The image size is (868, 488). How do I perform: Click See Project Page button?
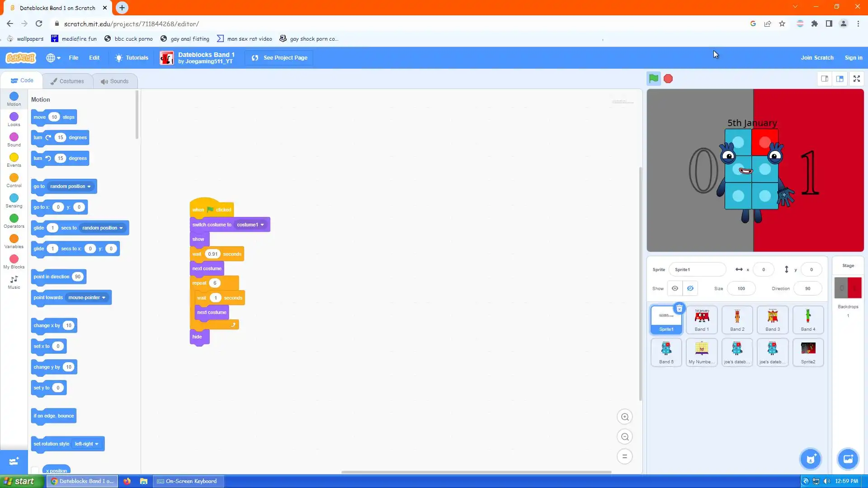pyautogui.click(x=279, y=58)
